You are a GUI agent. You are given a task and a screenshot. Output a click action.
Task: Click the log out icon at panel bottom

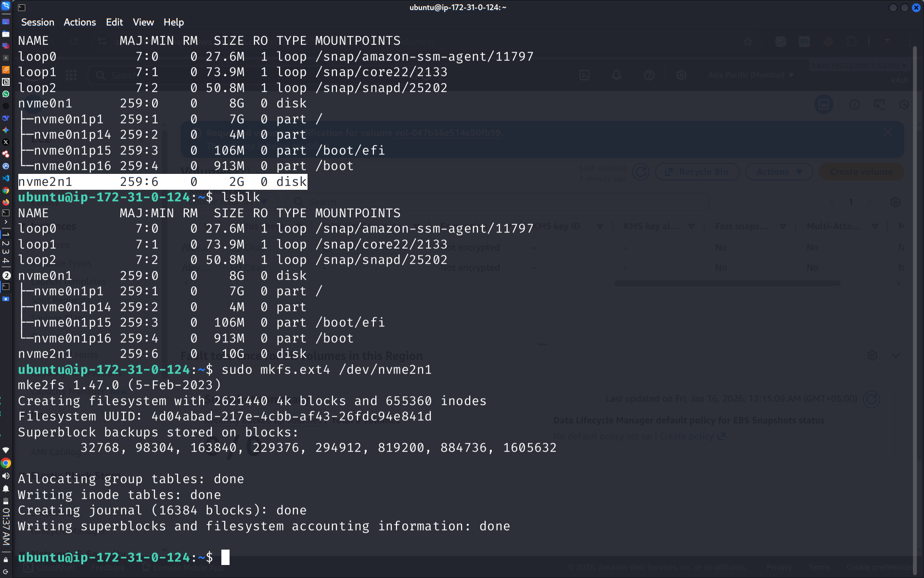(6, 572)
